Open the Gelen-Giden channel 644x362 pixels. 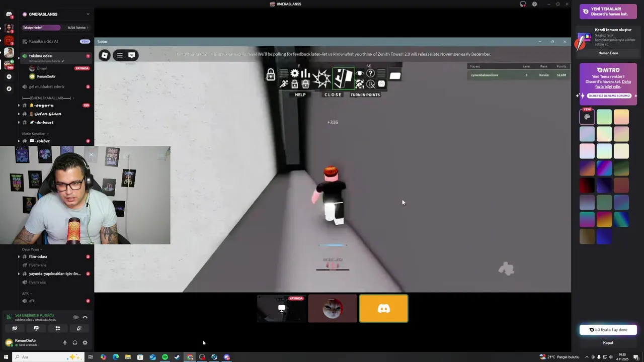[x=55, y=114]
